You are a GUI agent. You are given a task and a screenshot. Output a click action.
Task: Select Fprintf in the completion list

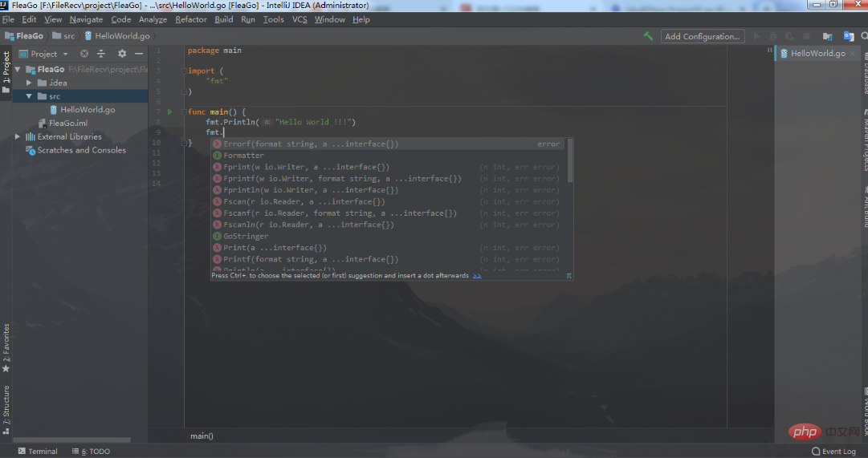point(342,179)
